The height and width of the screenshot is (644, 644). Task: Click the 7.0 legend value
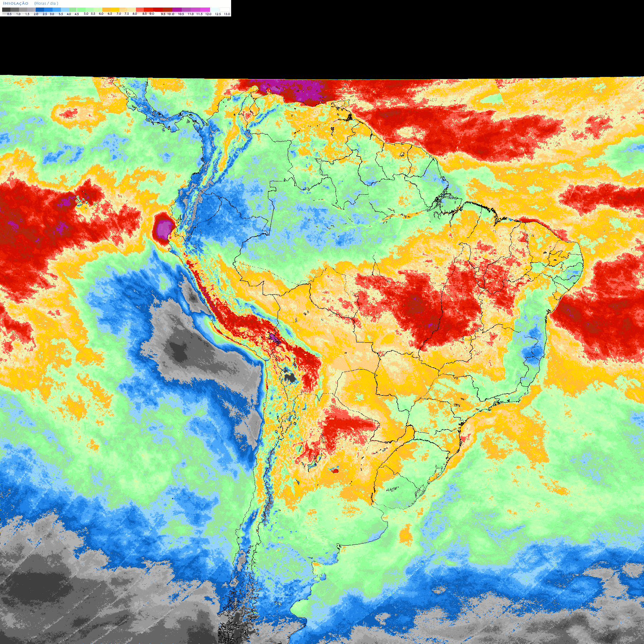tap(119, 14)
